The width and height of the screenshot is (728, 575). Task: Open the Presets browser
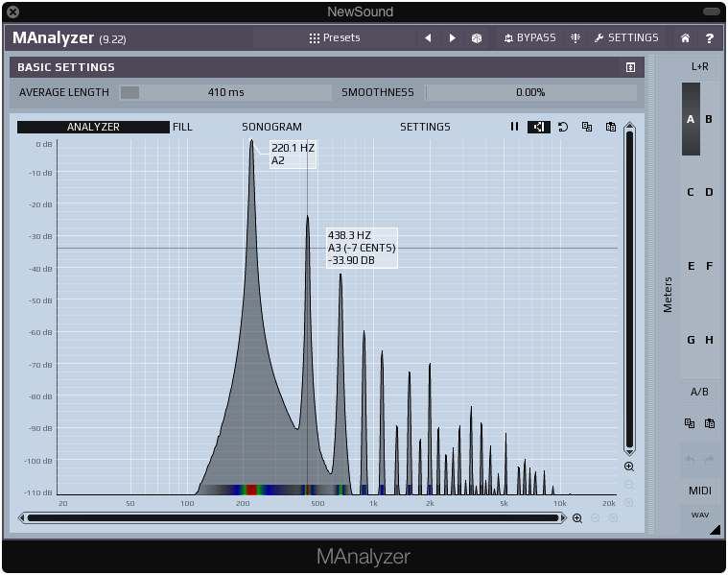[x=335, y=37]
